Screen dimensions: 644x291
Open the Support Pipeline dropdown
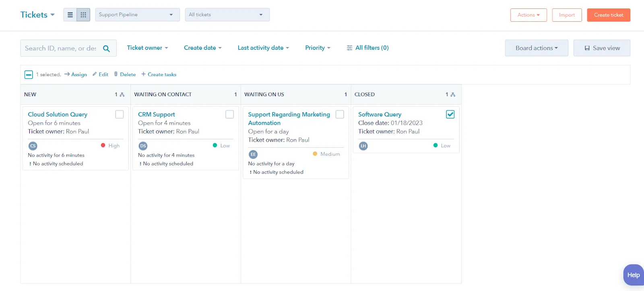pos(137,15)
